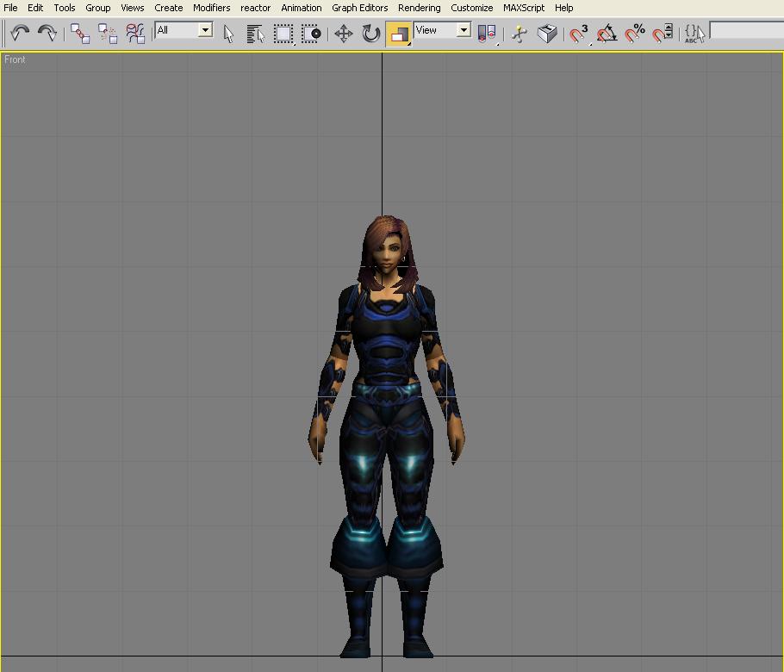
Task: Open the reactor menu
Action: pos(256,8)
